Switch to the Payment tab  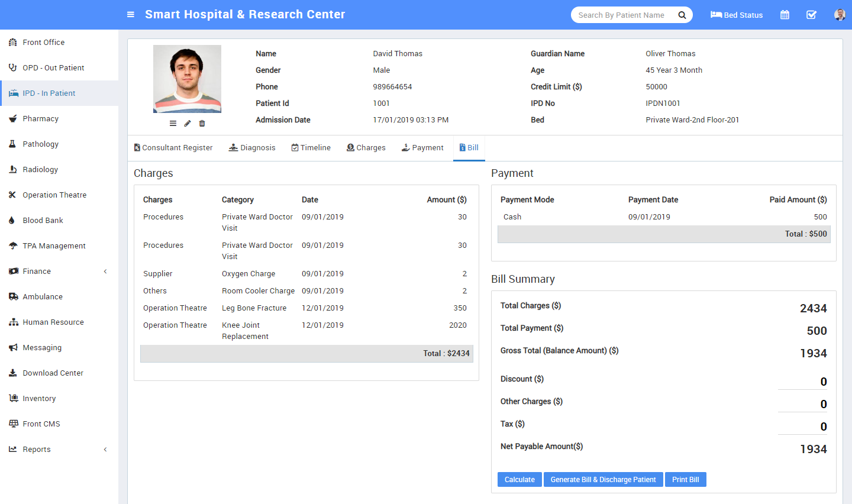point(422,148)
